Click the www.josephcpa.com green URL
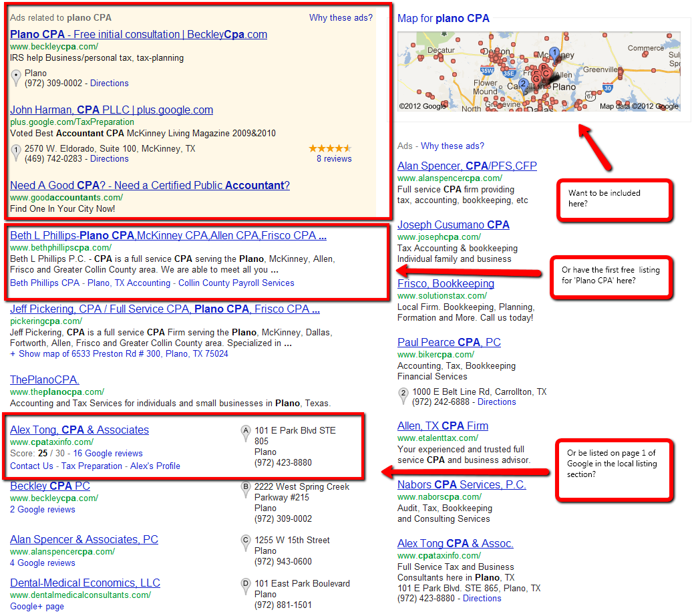The image size is (696, 616). pos(439,237)
